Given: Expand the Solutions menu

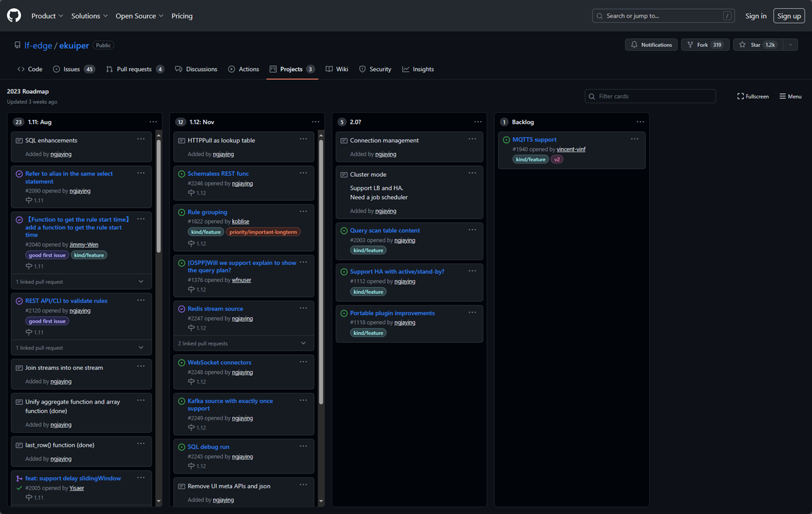Looking at the screenshot, I should pos(89,16).
